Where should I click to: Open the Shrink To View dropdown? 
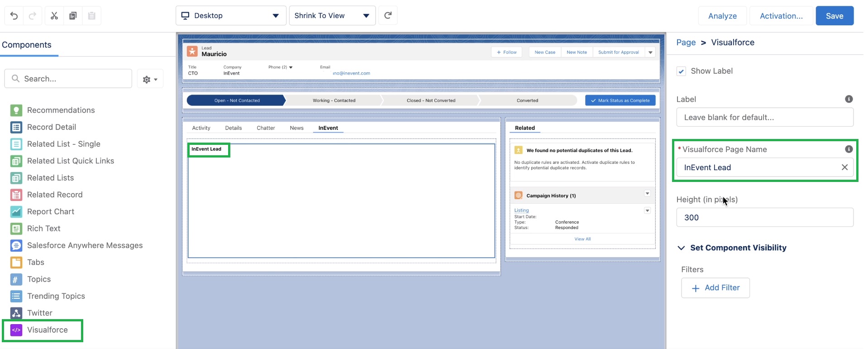pyautogui.click(x=332, y=15)
